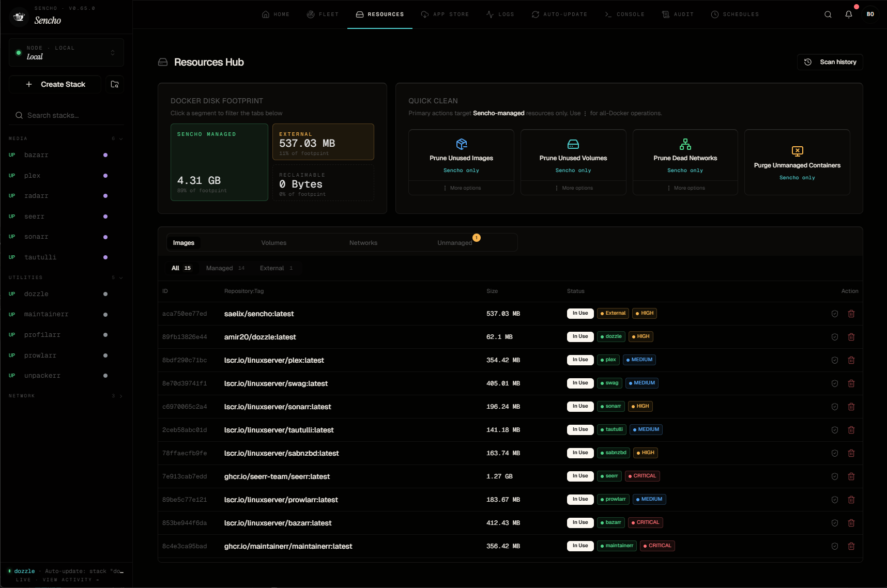Click Purge Unmanaged Containers
The image size is (887, 588).
797,162
